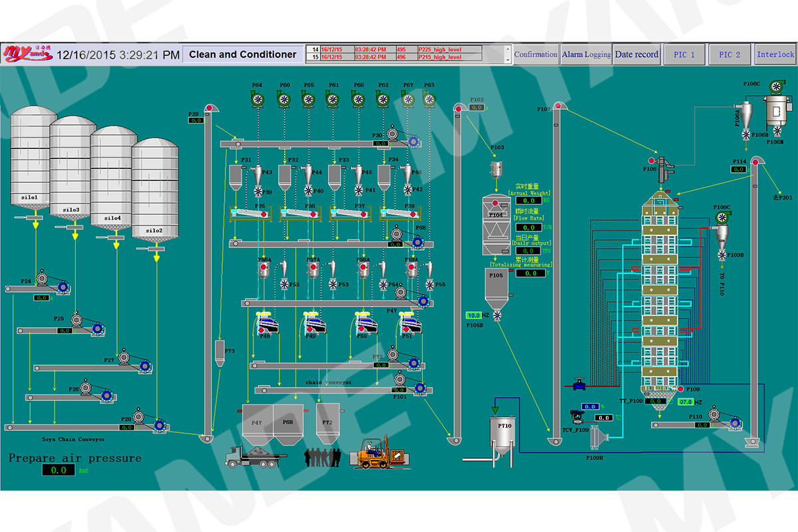
Task: Switch to the PIC 2 page
Action: pos(730,55)
